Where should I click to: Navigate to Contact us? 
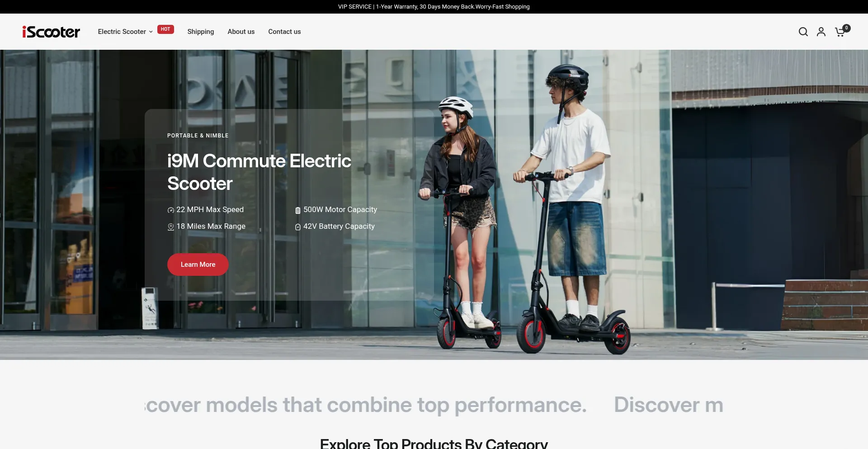pyautogui.click(x=284, y=32)
